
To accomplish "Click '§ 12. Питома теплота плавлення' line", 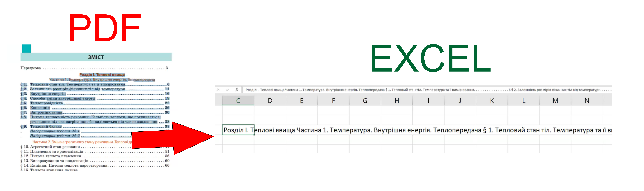I will [95, 156].
